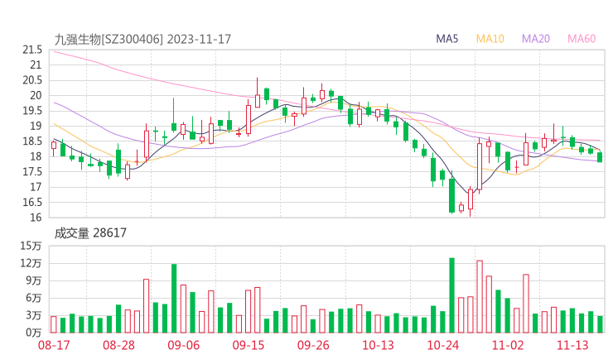Click the 09-06 date label
The image size is (613, 364).
[x=184, y=345]
